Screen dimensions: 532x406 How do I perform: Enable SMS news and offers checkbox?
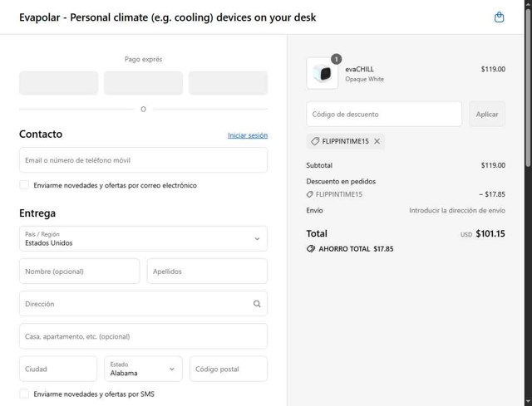[24, 394]
